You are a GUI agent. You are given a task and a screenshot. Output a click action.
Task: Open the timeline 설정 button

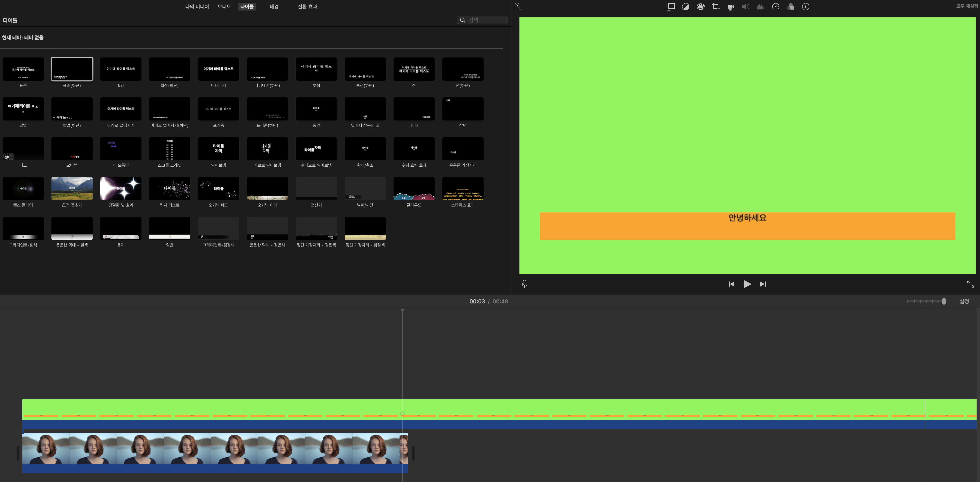pos(964,301)
